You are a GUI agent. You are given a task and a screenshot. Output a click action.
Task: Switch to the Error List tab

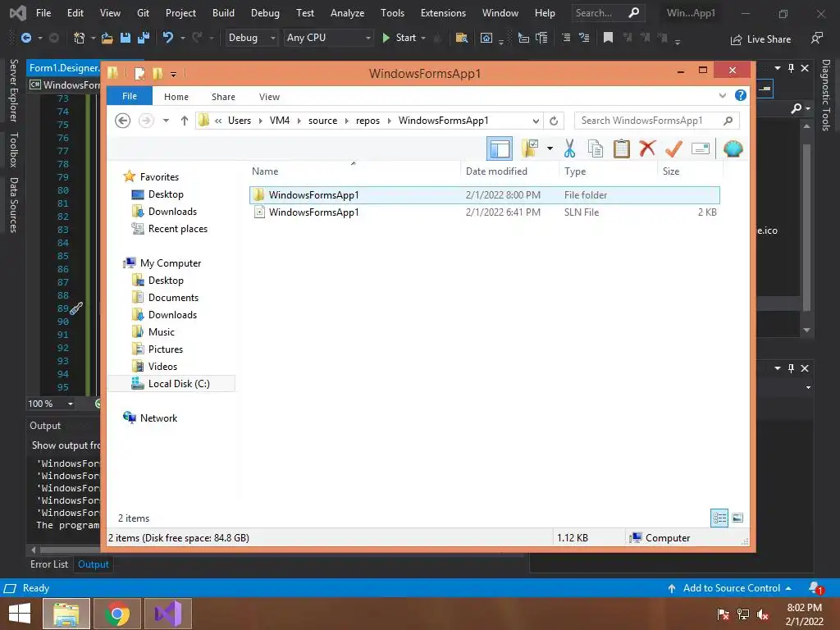(x=49, y=564)
